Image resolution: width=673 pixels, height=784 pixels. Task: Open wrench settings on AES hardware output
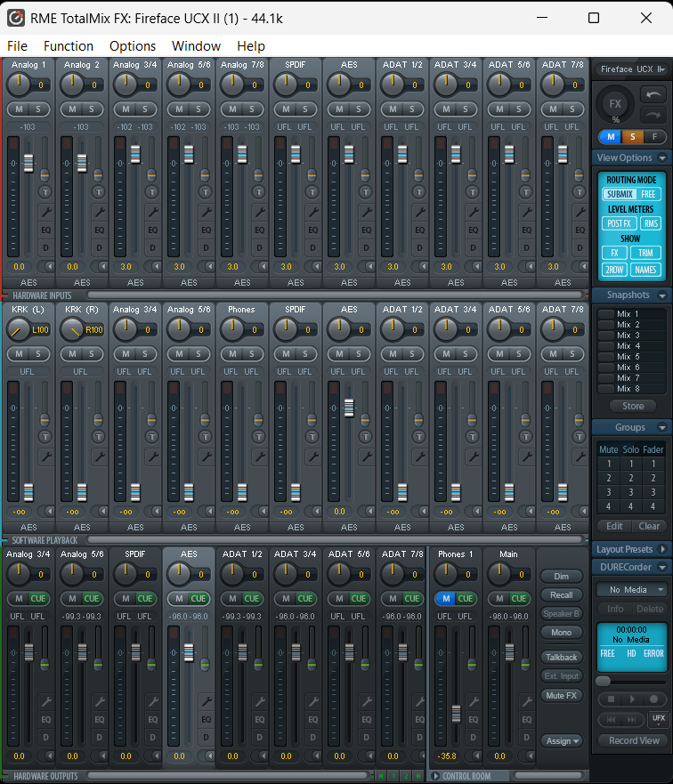click(x=206, y=701)
